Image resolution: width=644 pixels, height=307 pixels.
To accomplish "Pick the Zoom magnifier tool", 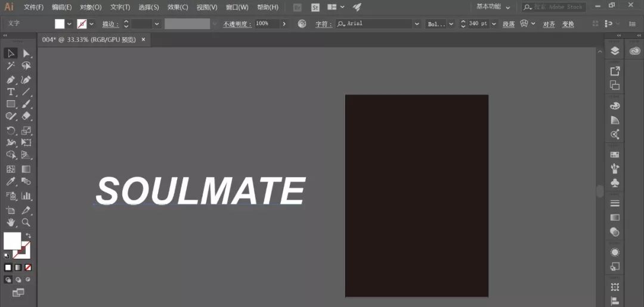I will 26,222.
